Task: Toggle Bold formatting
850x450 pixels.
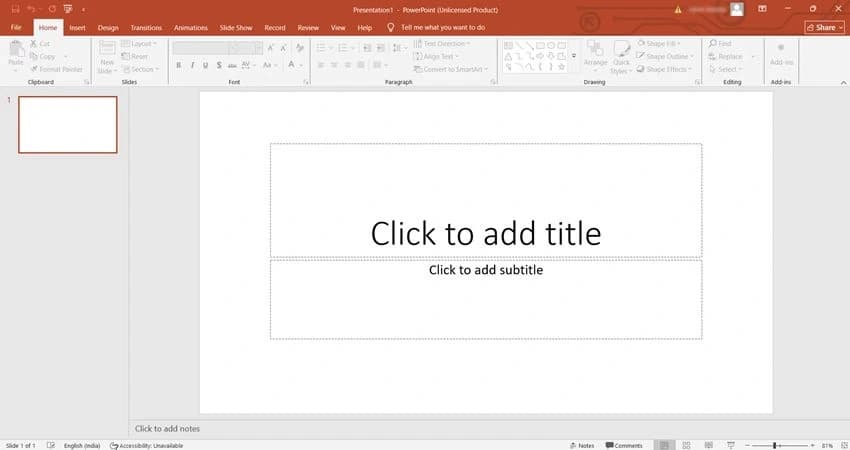Action: pos(178,65)
